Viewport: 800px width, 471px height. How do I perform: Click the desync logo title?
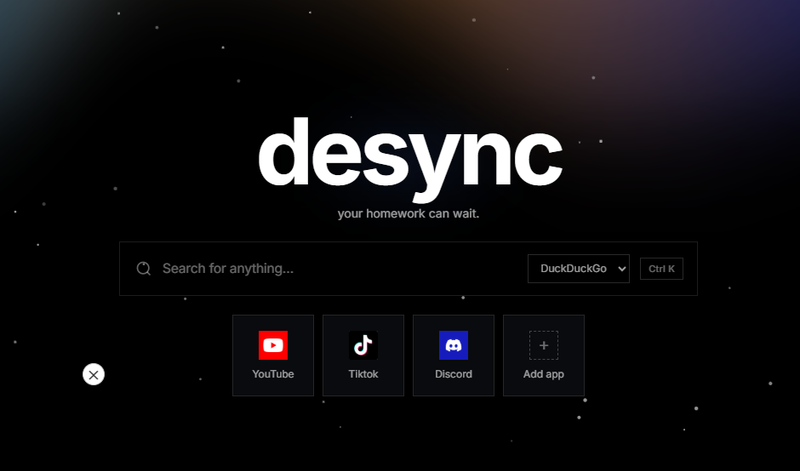tap(410, 160)
